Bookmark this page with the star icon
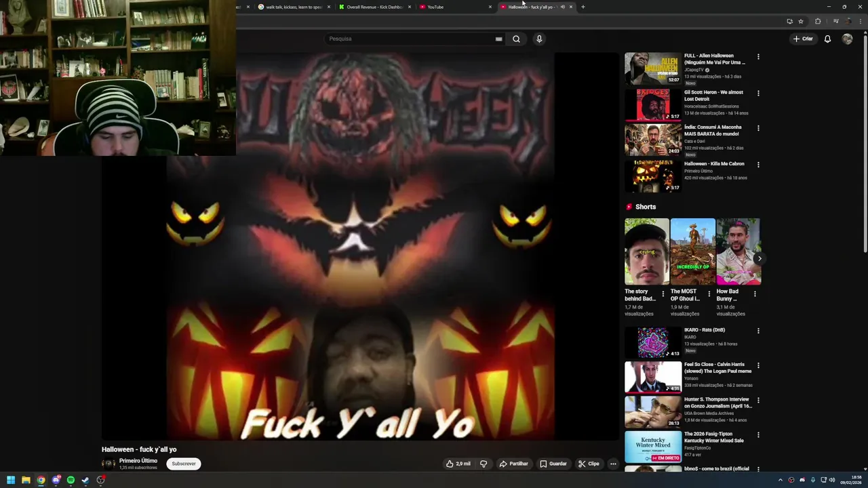868x488 pixels. [801, 21]
